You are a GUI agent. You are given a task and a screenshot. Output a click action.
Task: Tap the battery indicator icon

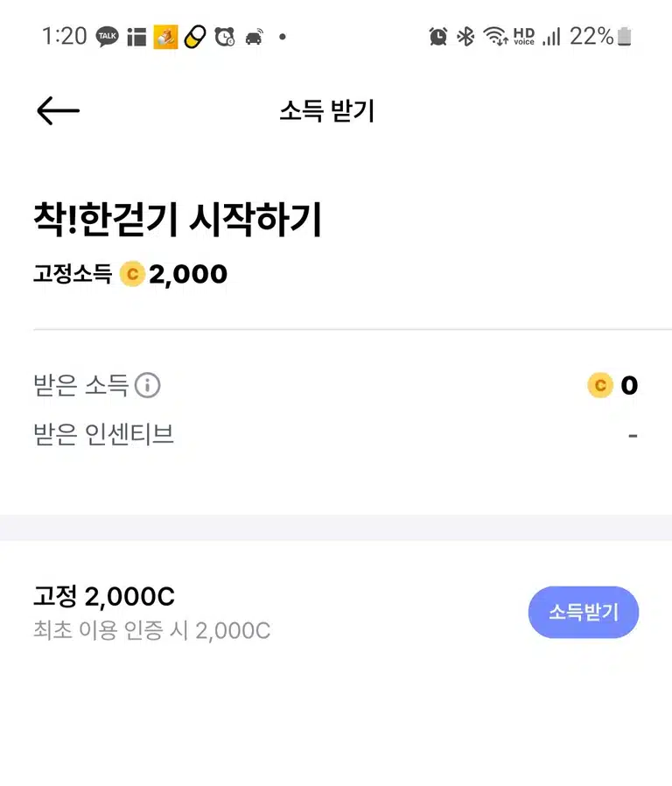(x=625, y=37)
